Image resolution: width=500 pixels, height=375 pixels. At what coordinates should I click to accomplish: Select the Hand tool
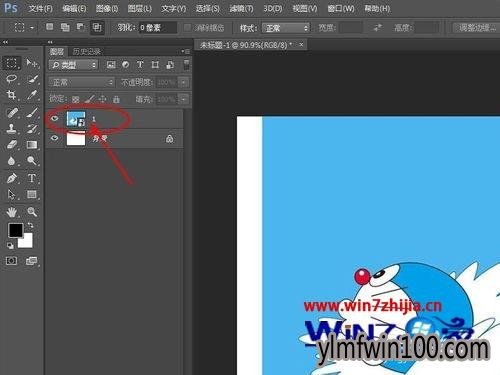pyautogui.click(x=12, y=212)
